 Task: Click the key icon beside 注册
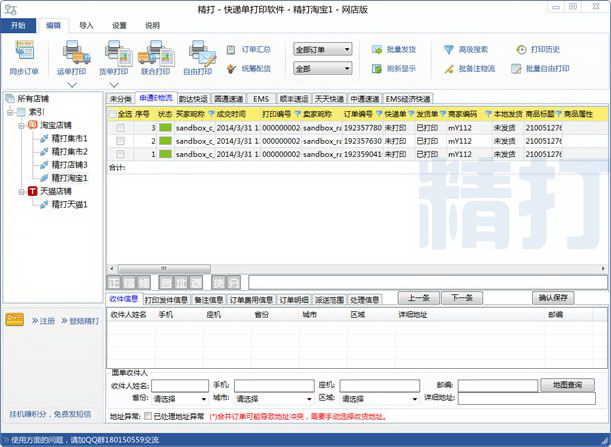[x=15, y=320]
